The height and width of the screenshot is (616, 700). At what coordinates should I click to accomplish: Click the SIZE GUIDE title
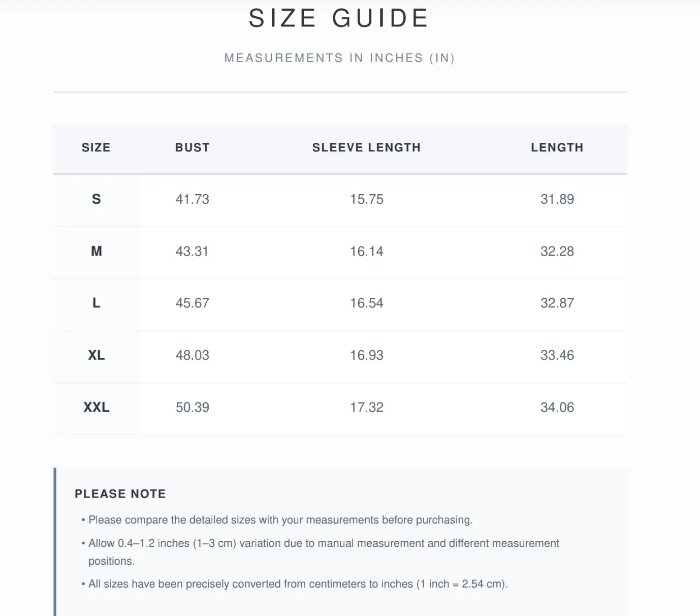click(x=339, y=18)
